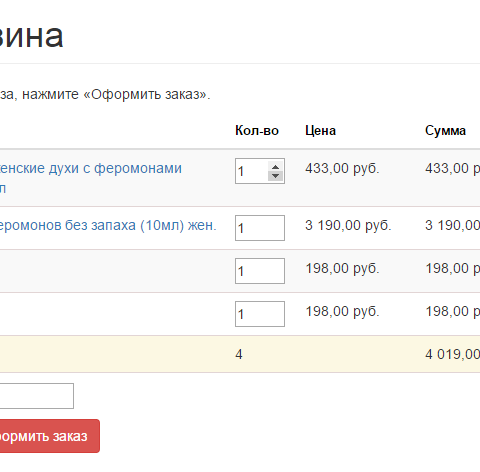Image resolution: width=480 pixels, height=472 pixels.
Task: Select second 198,00 руб. price in Цена column
Action: tap(342, 311)
